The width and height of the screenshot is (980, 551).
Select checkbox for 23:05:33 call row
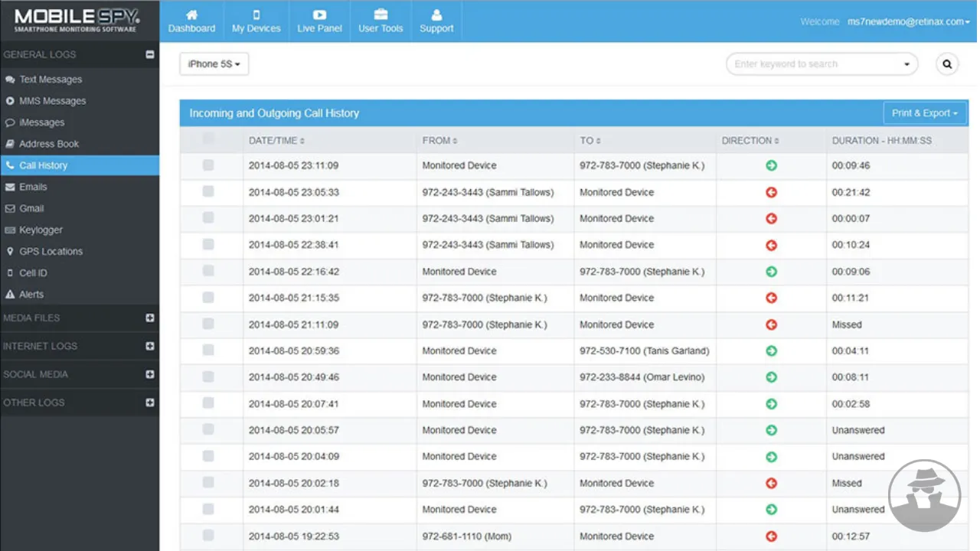tap(208, 191)
